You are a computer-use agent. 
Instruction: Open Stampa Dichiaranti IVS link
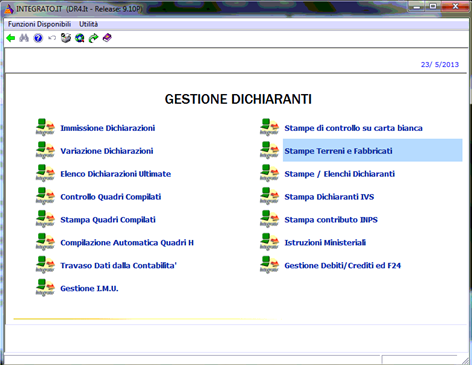[x=329, y=197]
